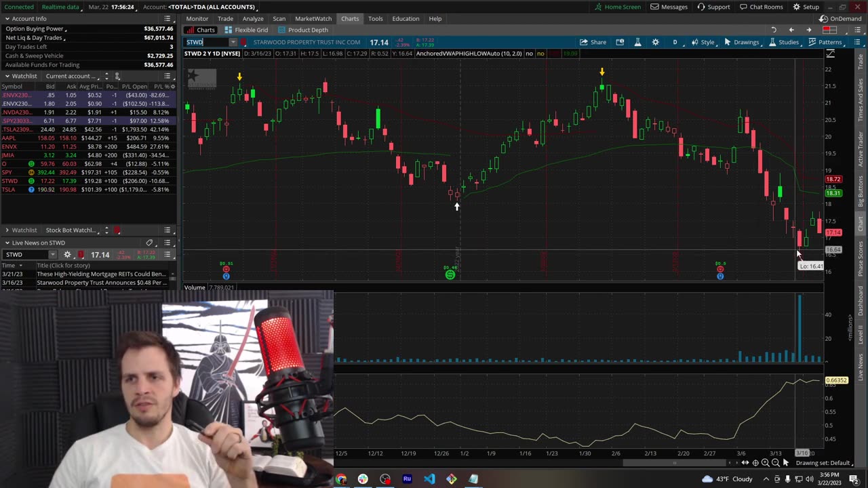
Task: Open the chart grid layout selector
Action: [x=829, y=30]
